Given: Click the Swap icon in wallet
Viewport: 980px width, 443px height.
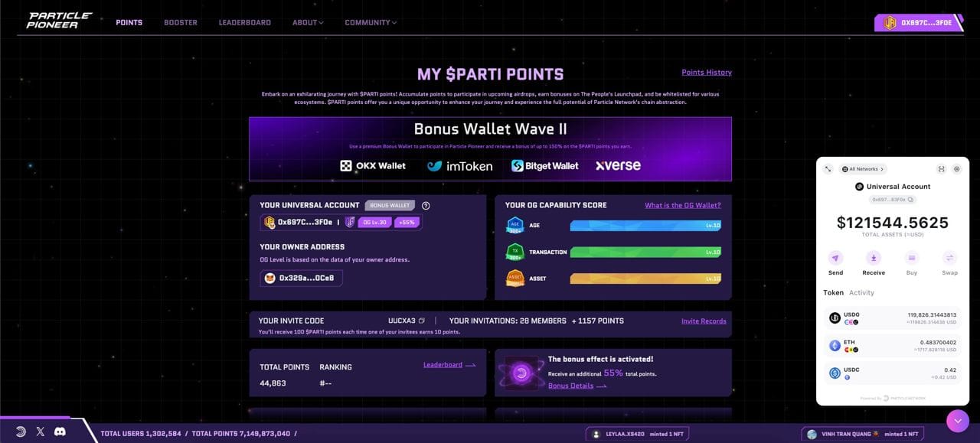Looking at the screenshot, I should pyautogui.click(x=949, y=258).
